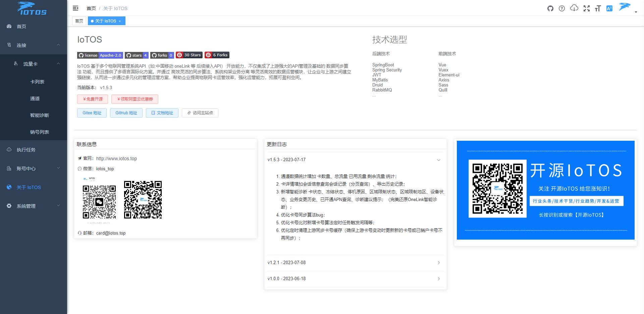Screen dimensions: 644x314
Task: Open the GitHub icon in top bar
Action: [x=550, y=8]
